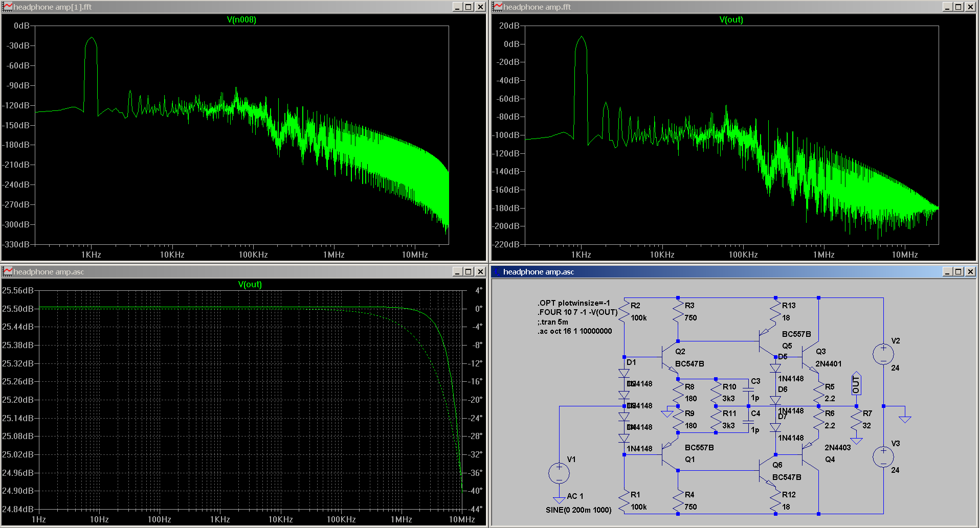Click the .ac oct 16 1 10000000 directive
This screenshot has height=528, width=980.
[x=575, y=331]
